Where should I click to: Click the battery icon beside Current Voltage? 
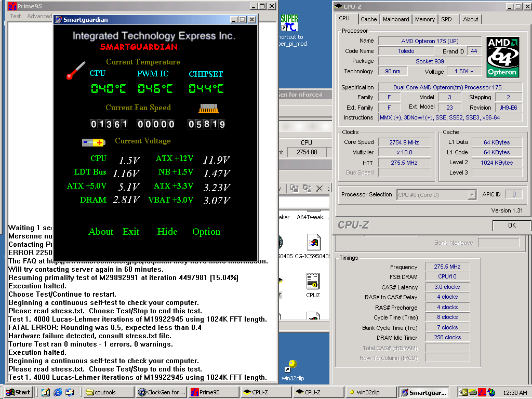tap(94, 142)
